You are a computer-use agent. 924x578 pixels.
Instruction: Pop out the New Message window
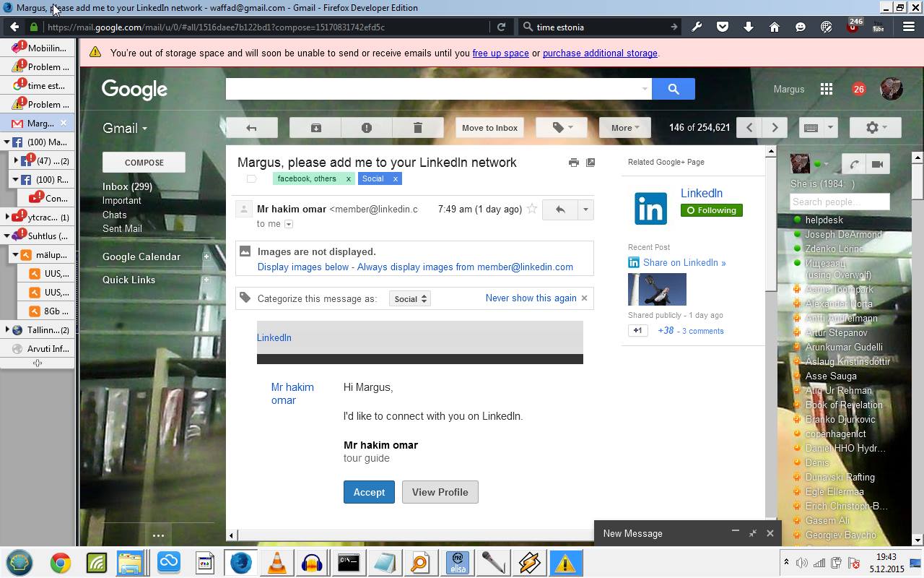752,533
